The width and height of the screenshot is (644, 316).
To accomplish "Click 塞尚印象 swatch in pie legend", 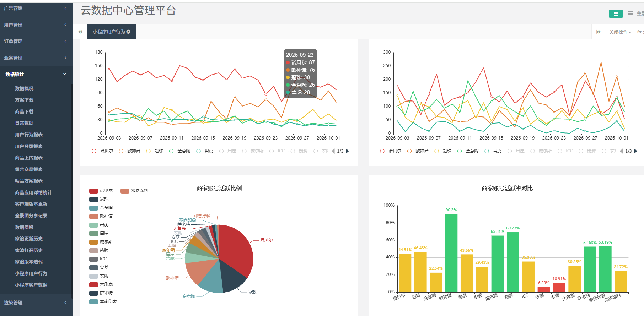I will click(x=93, y=302).
